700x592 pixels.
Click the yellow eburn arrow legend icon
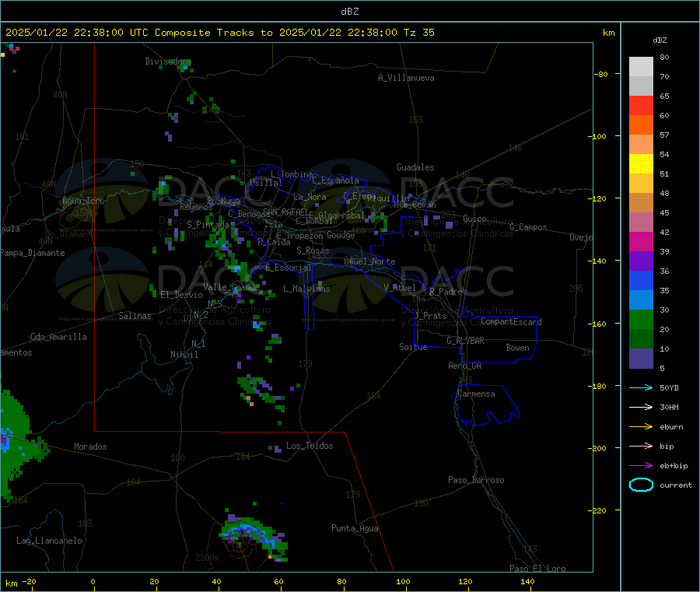click(x=641, y=427)
